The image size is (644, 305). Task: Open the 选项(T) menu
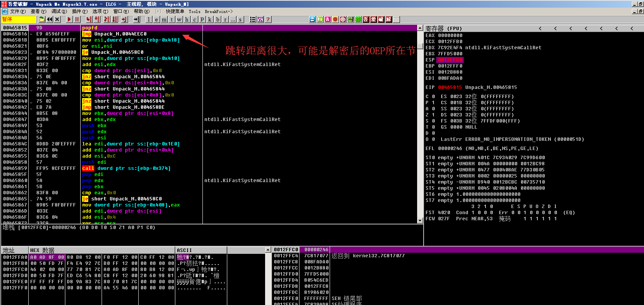[x=100, y=11]
